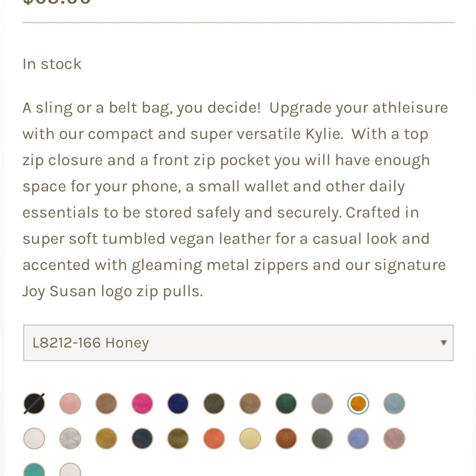Choose the dark olive green swatch
Screen dimensions: 476x476
coord(214,404)
